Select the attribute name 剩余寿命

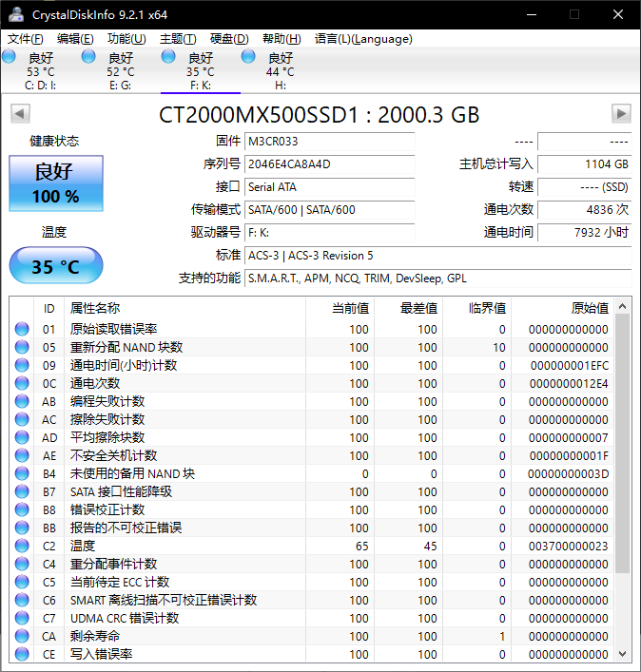click(95, 637)
